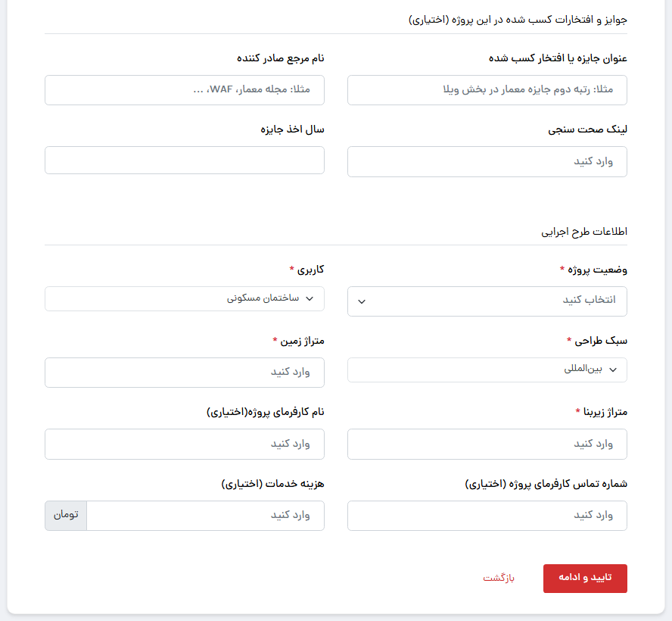
Task: Focus the هزینه خدمات cost input
Action: tap(205, 516)
